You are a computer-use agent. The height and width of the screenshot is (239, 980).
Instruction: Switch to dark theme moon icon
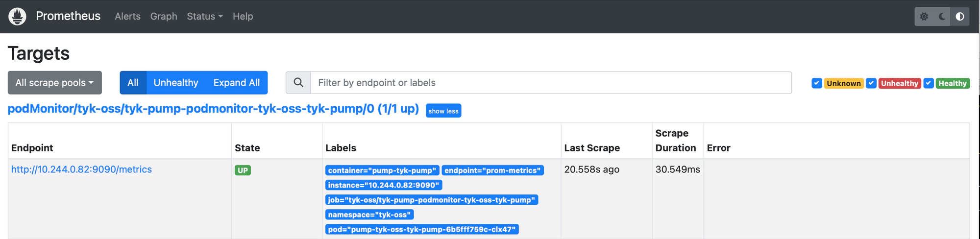[x=942, y=17]
